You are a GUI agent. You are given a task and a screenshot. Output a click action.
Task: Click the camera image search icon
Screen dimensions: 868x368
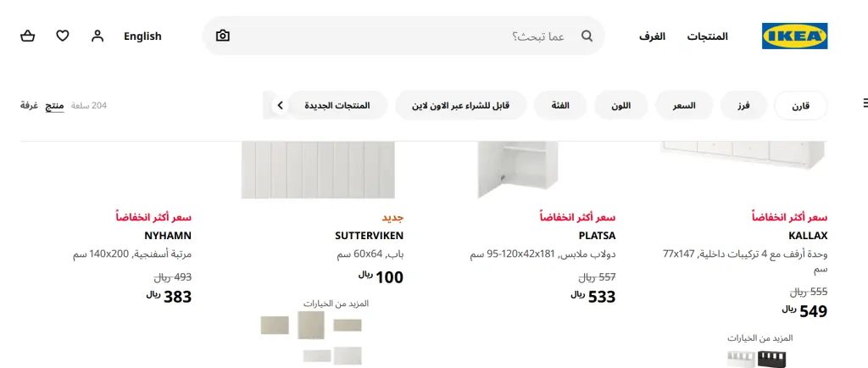(223, 36)
